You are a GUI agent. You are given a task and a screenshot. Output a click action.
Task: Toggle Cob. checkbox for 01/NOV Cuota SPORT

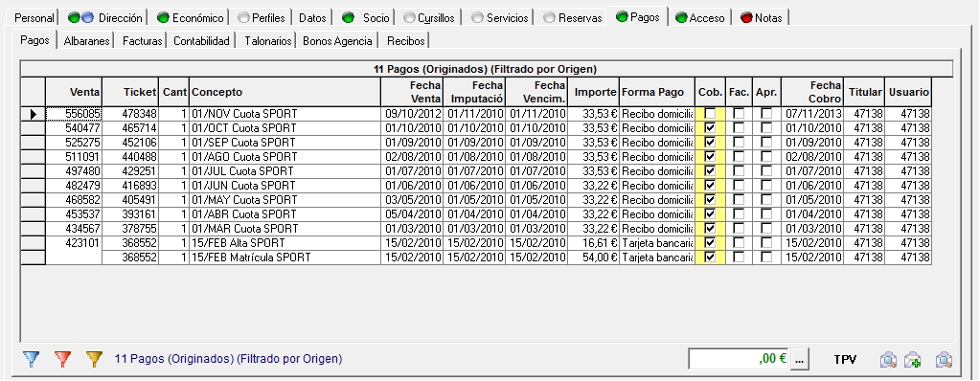click(x=710, y=114)
